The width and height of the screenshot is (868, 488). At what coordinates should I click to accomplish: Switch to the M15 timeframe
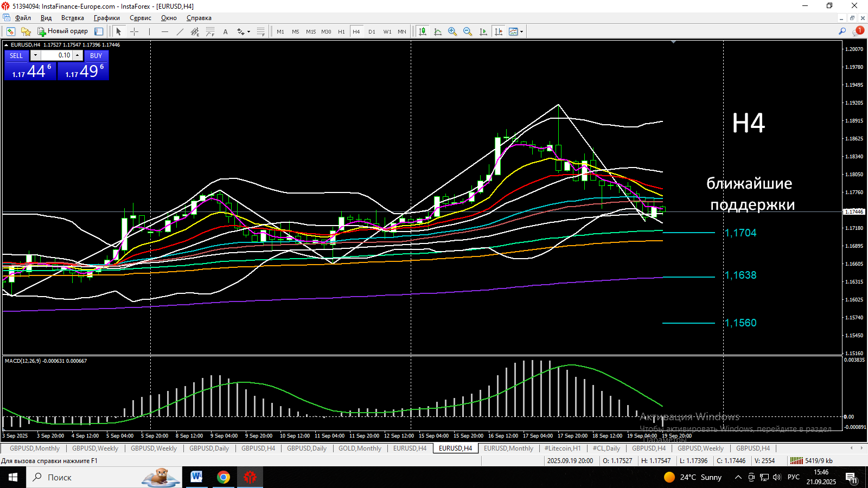pos(311,31)
